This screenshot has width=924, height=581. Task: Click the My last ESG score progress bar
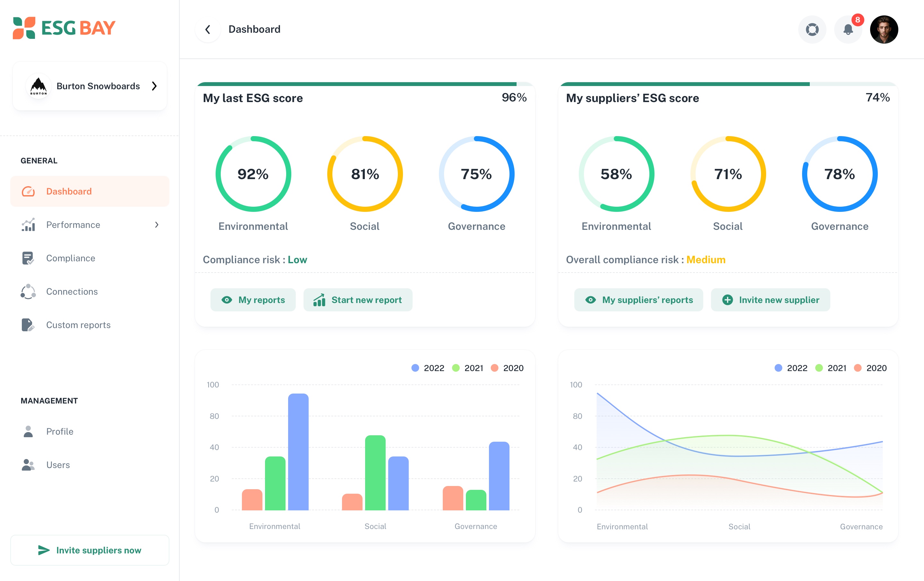[365, 84]
